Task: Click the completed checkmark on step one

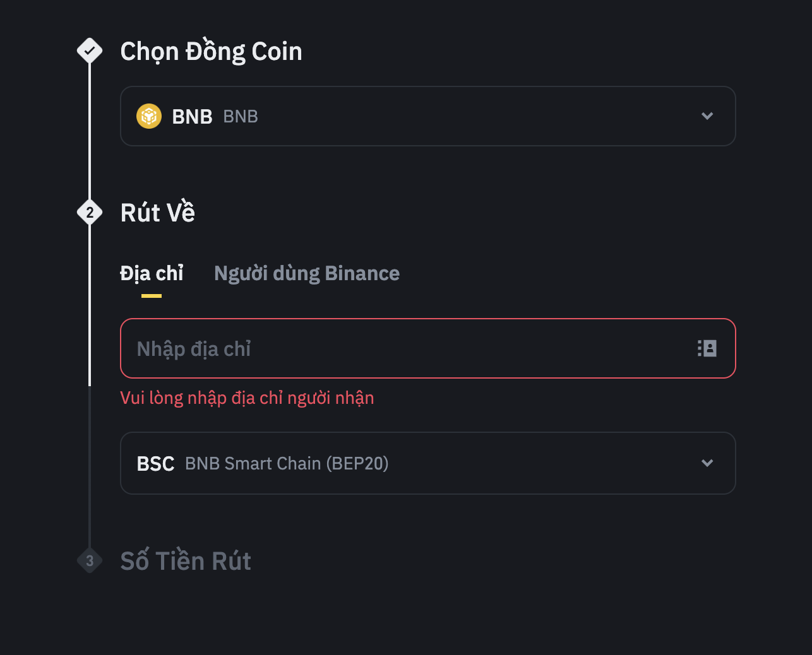Action: (89, 50)
